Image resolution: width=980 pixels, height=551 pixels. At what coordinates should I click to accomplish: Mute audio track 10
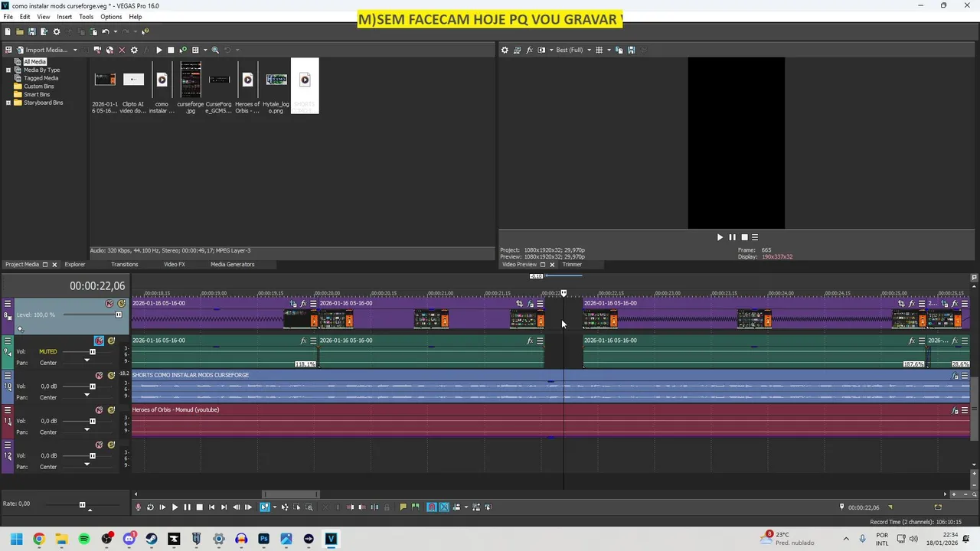pos(99,375)
